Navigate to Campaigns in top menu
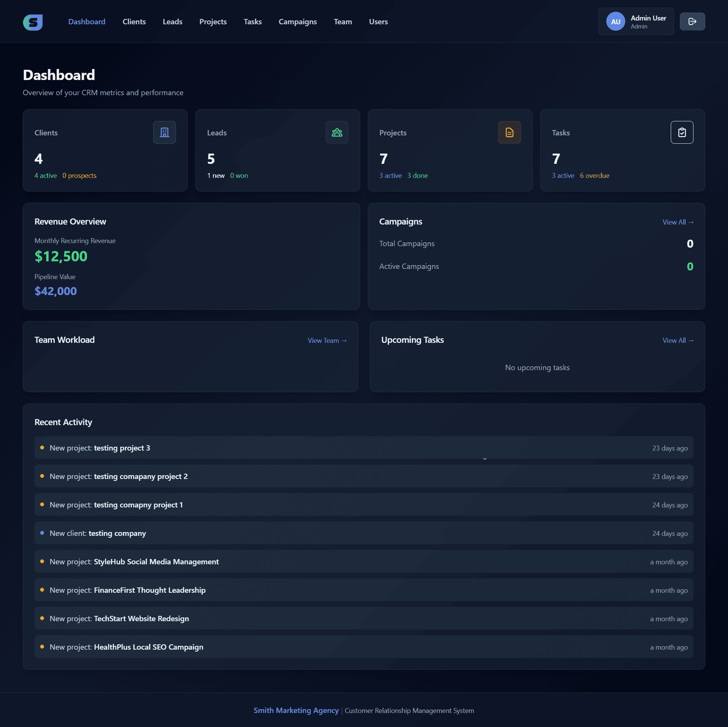 coord(298,22)
